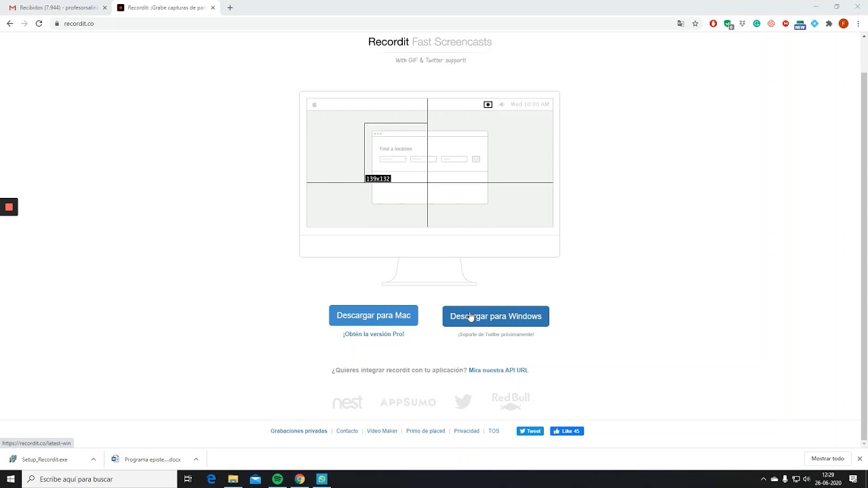Open the ¡Obtén la versión Pro! link
This screenshot has width=868, height=488.
374,334
